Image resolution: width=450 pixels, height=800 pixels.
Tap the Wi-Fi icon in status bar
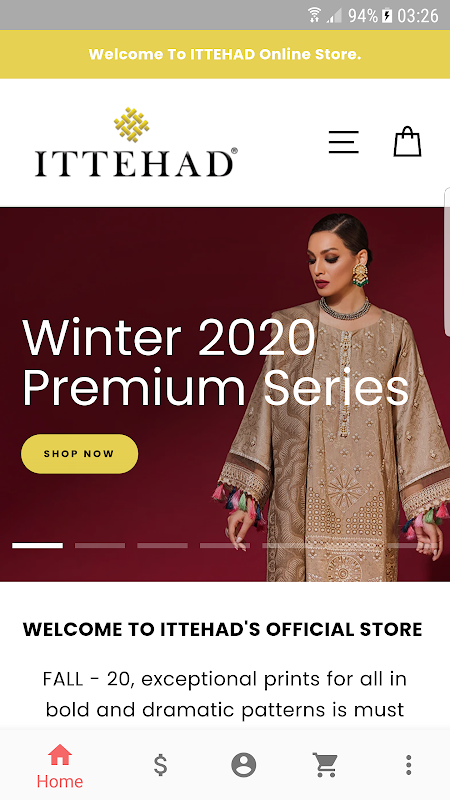(x=314, y=15)
